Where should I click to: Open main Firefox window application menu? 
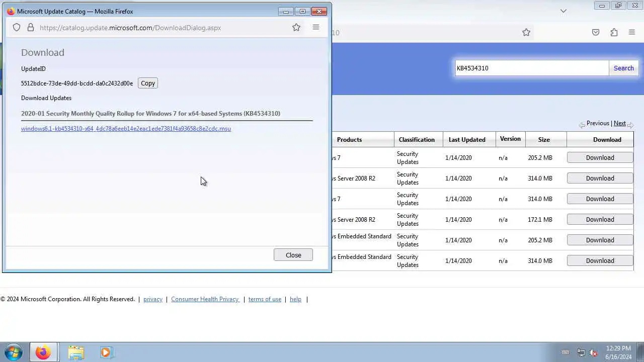coord(632,32)
